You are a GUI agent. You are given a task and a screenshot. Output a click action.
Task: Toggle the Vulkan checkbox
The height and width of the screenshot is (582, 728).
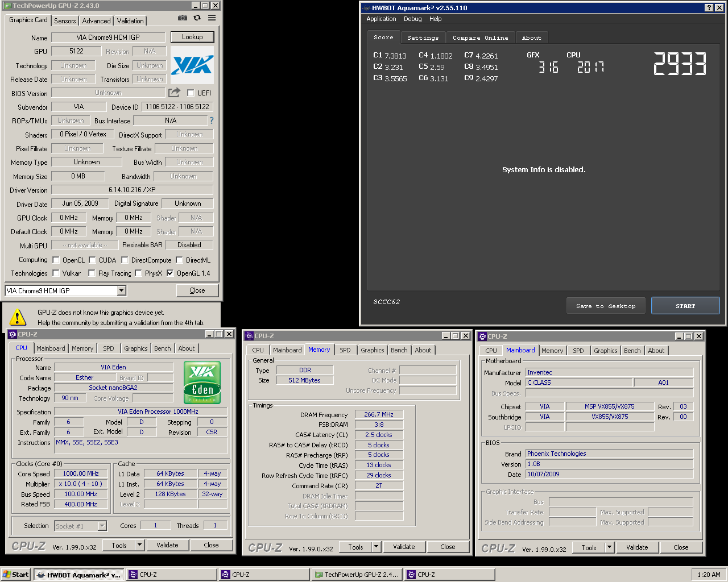click(56, 273)
